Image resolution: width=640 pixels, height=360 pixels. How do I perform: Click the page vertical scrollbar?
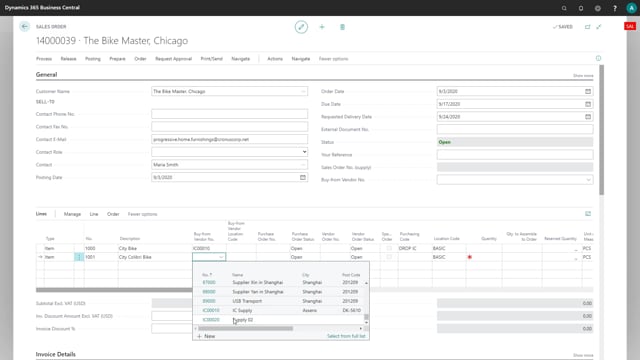click(x=601, y=130)
